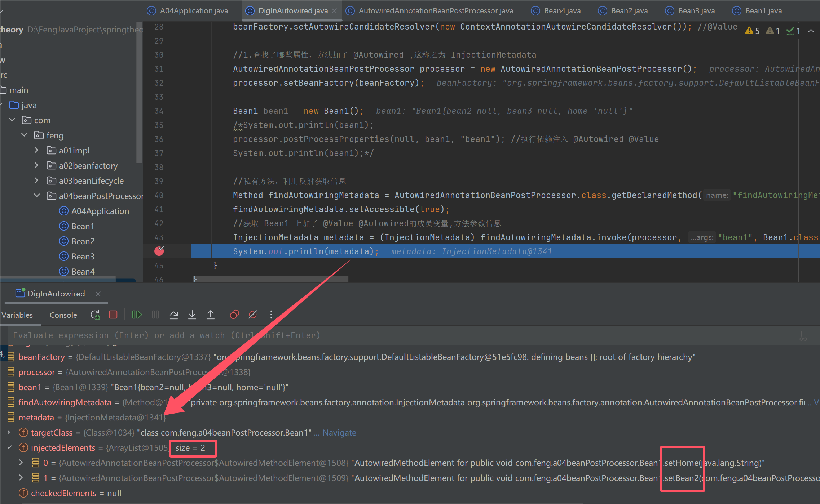Switch to AutowiredAnnotationBeanPostProcessor.java tab
Image resolution: width=820 pixels, height=504 pixels.
(x=430, y=11)
